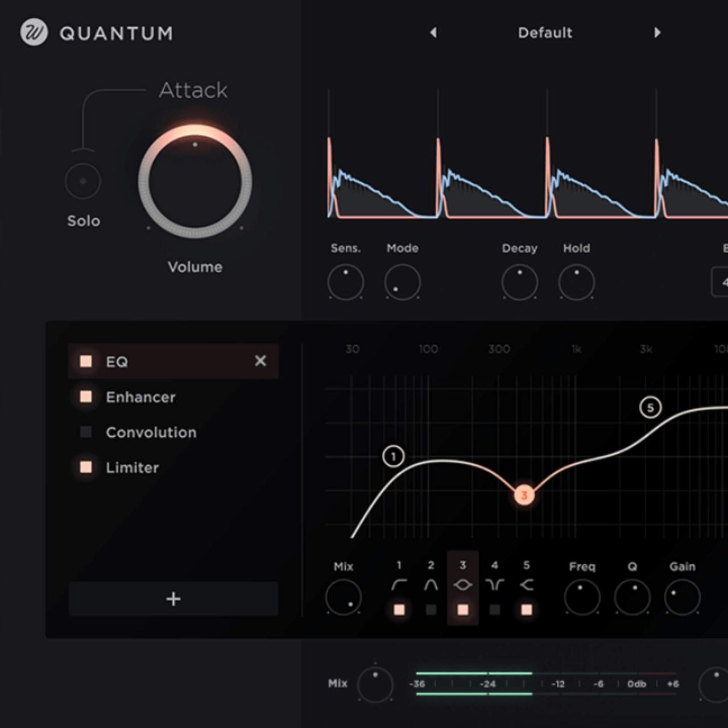
Task: Select band 4 notch filter icon
Action: tap(495, 585)
